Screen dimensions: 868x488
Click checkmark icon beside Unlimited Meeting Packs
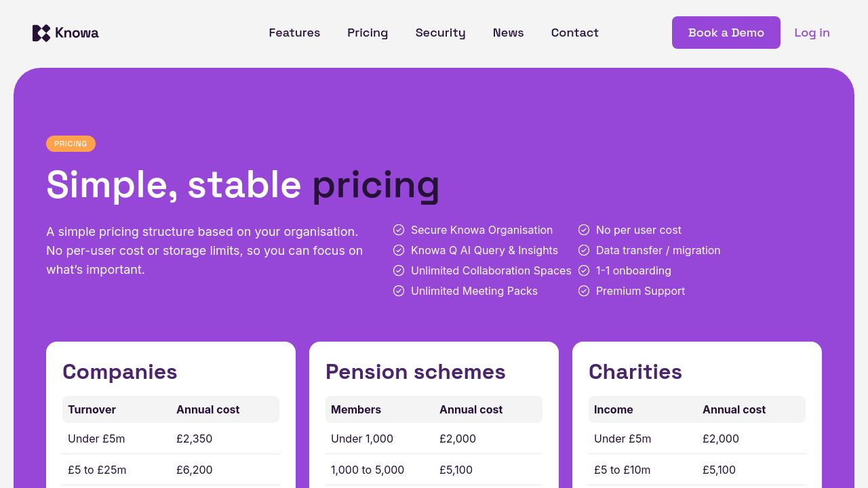tap(399, 291)
